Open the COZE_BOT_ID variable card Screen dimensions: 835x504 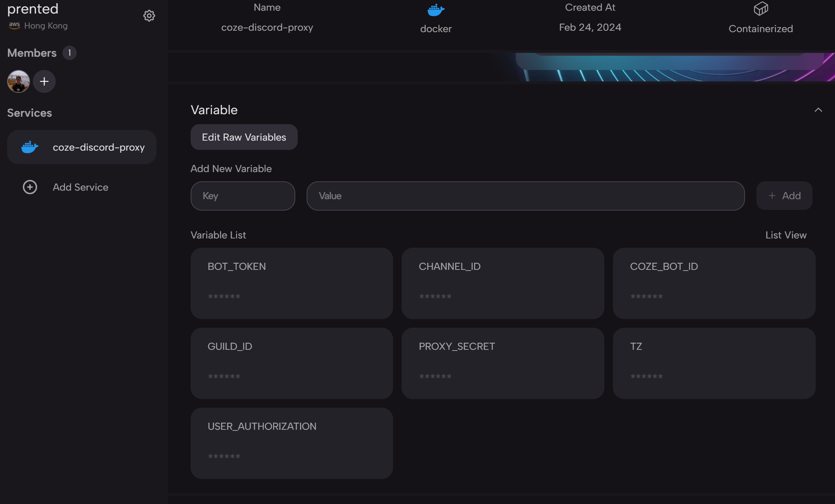click(714, 283)
